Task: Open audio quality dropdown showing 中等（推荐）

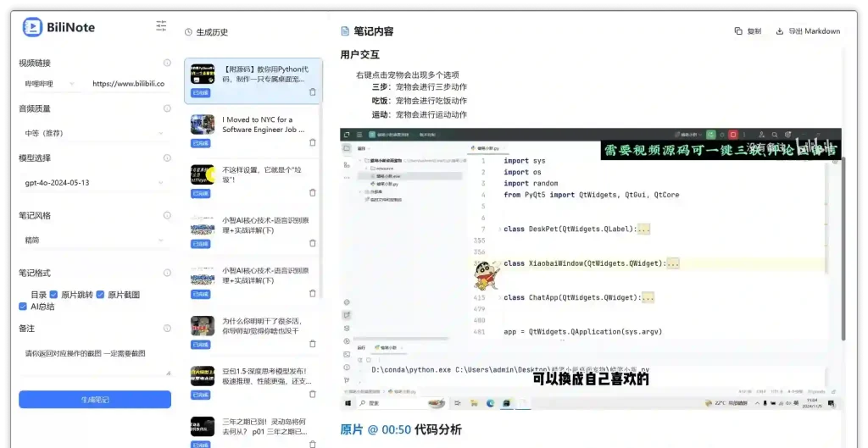Action: (x=95, y=133)
